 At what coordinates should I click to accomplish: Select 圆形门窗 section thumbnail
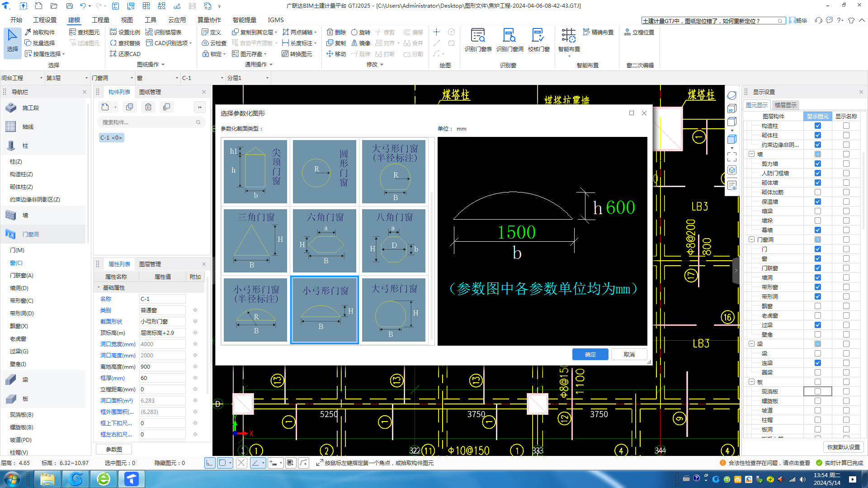pyautogui.click(x=325, y=172)
